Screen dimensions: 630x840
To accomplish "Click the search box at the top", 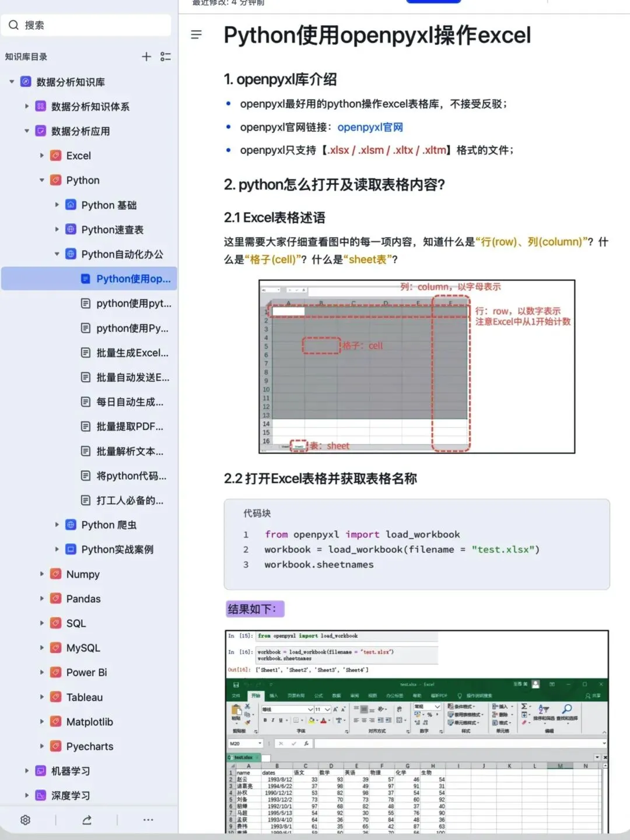I will point(86,25).
